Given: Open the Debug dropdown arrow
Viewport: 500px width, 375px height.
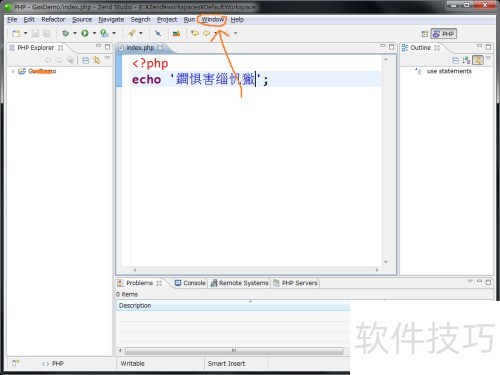Looking at the screenshot, I should (x=75, y=33).
